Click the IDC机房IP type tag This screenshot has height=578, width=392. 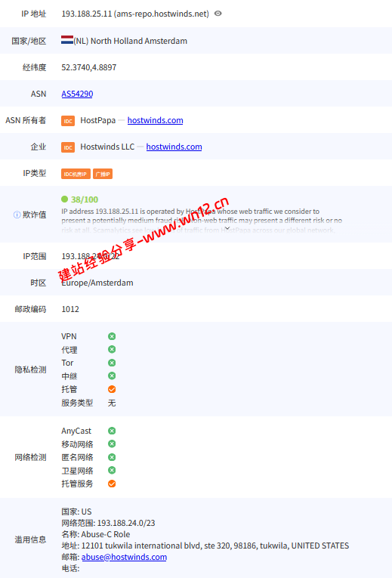pyautogui.click(x=76, y=174)
